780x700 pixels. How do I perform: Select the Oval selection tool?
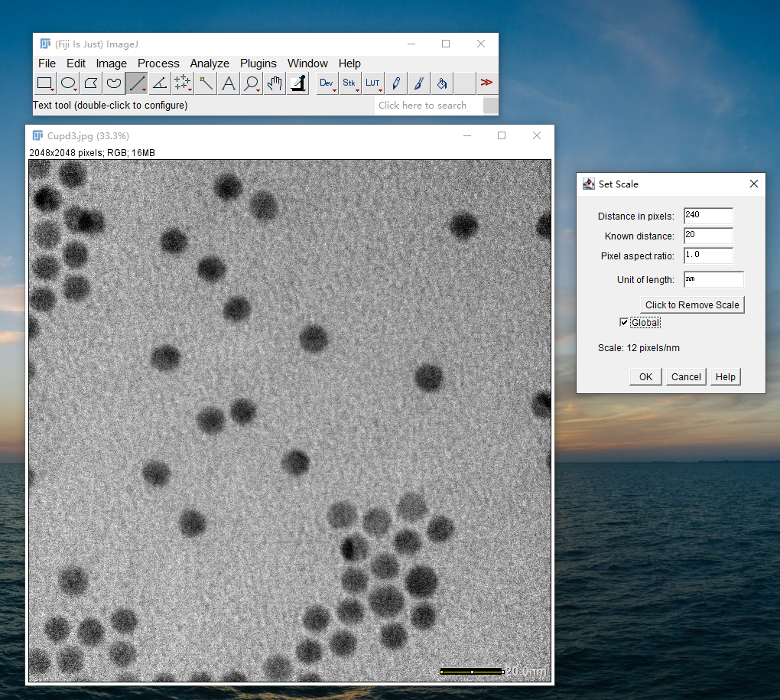pyautogui.click(x=68, y=83)
